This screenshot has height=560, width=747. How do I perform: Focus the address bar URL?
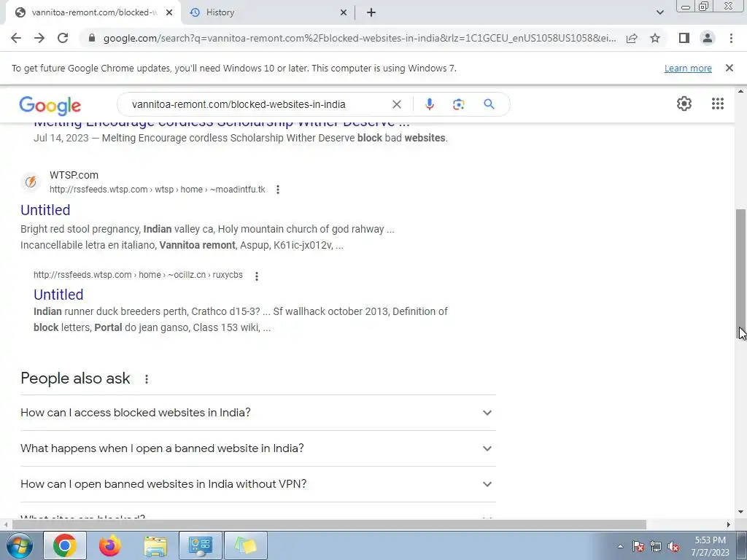point(360,38)
